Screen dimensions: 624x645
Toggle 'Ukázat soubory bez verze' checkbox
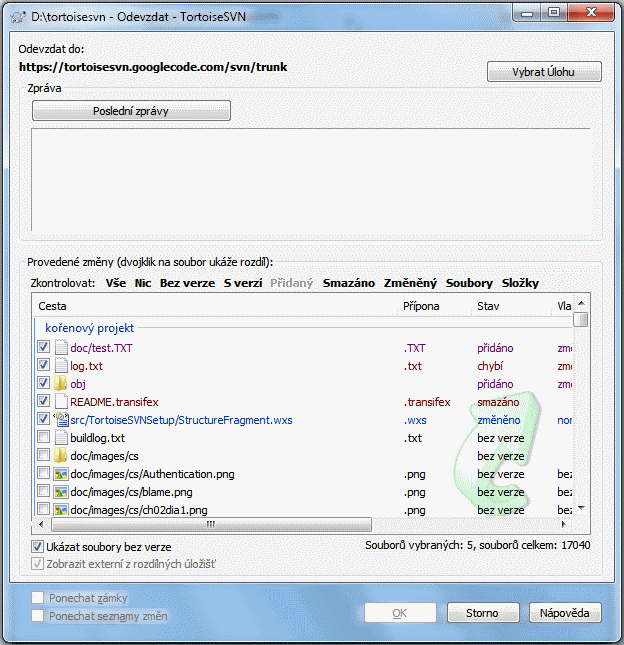(x=37, y=547)
